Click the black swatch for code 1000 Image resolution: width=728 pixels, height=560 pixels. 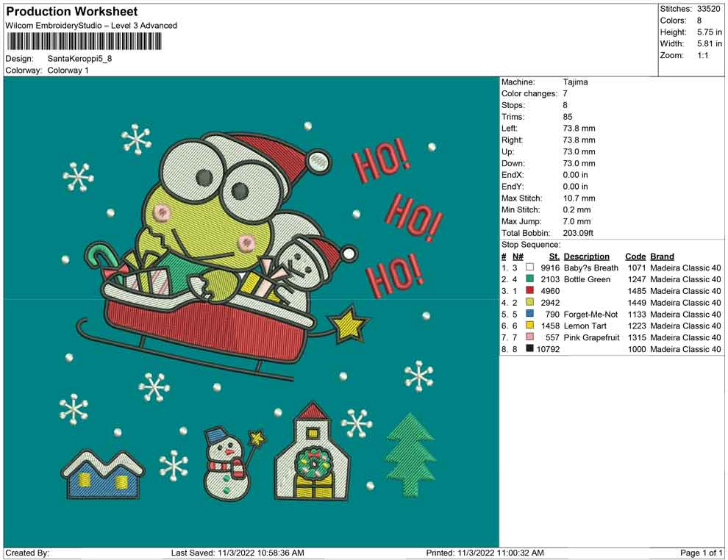click(529, 348)
